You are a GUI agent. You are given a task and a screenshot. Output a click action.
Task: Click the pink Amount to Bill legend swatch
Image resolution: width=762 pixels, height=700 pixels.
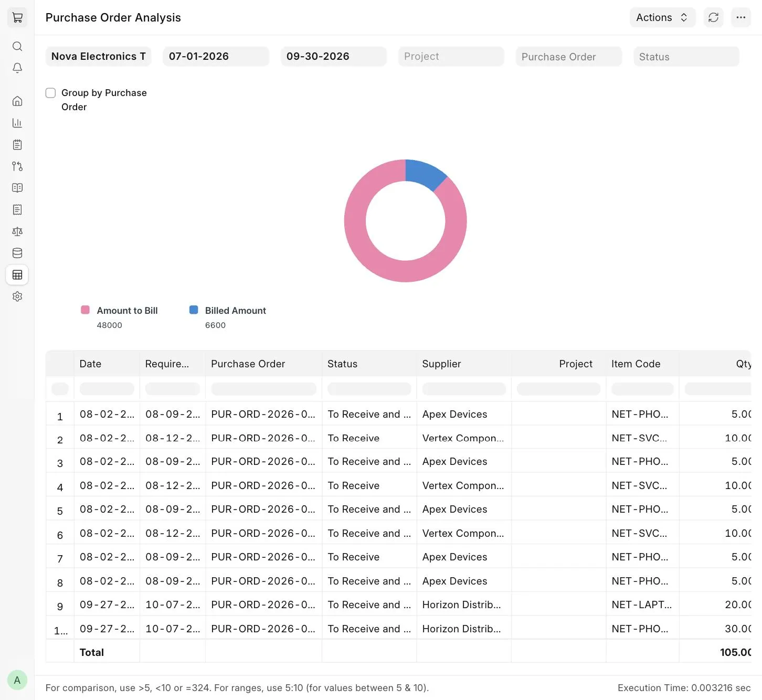[85, 310]
